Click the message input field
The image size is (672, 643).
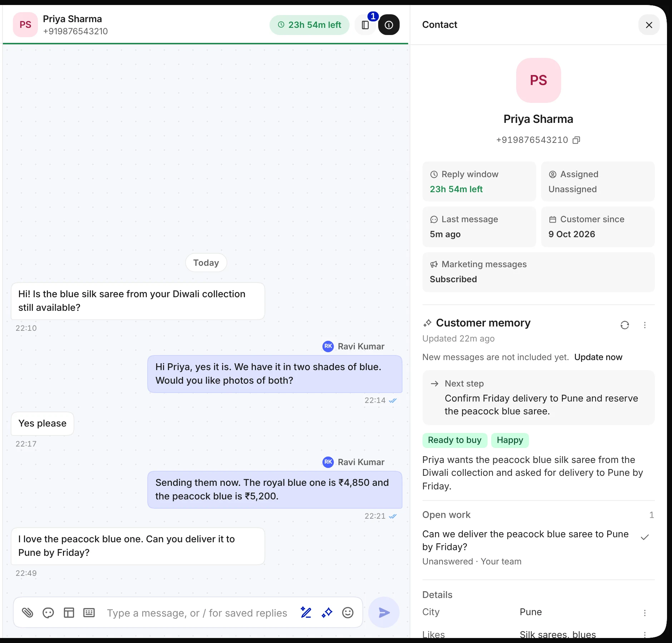pyautogui.click(x=197, y=613)
